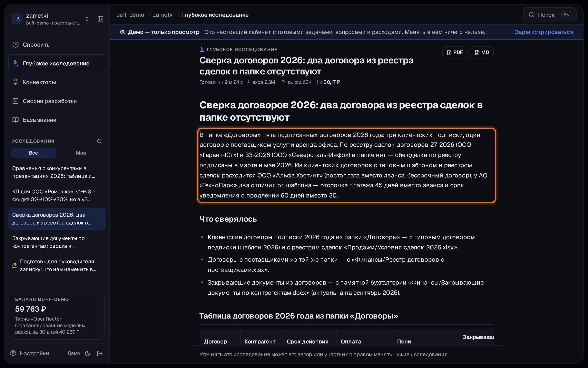Image resolution: width=588 pixels, height=368 pixels.
Task: Go to Коннекторы
Action: click(x=57, y=82)
